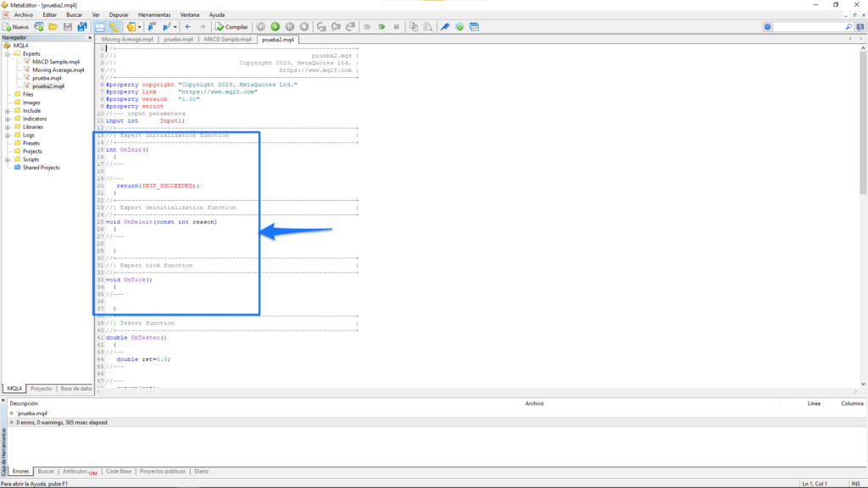868x488 pixels.
Task: Click the Step Out debug icon
Action: pyautogui.click(x=350, y=26)
